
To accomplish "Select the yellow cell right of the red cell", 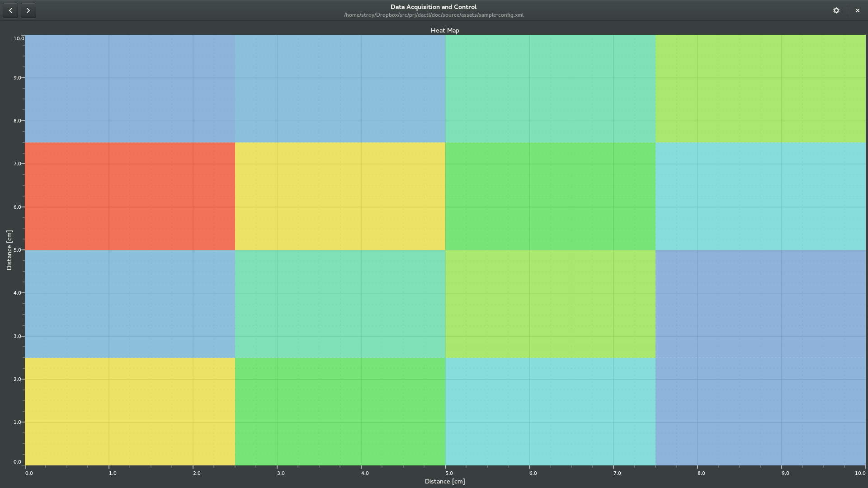I will coord(340,197).
